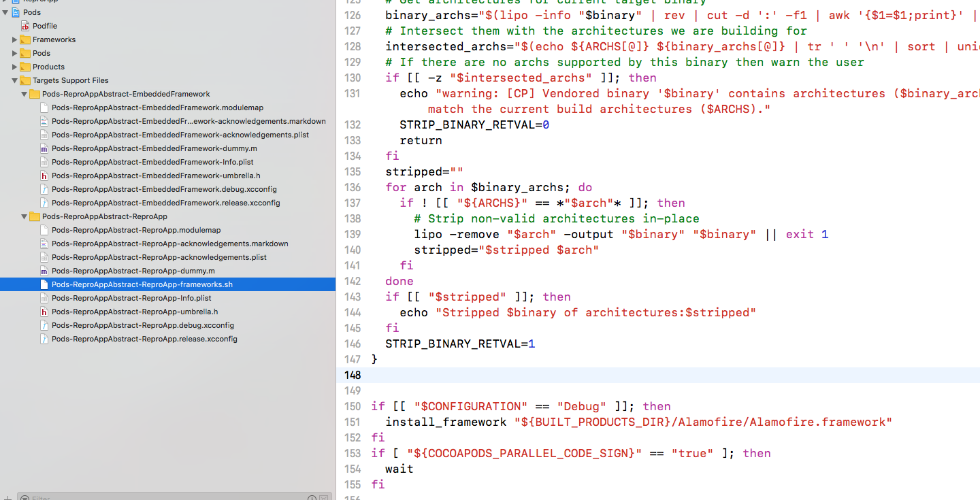Viewport: 980px width, 500px height.
Task: Open Pods-ReproAppAbstract-ReproApp-Info.plist
Action: tap(131, 298)
